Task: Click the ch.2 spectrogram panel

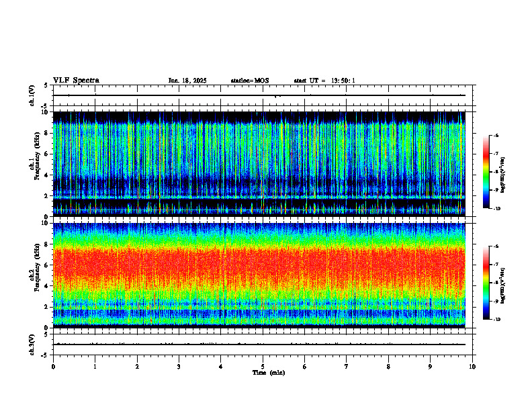Action: (259, 275)
